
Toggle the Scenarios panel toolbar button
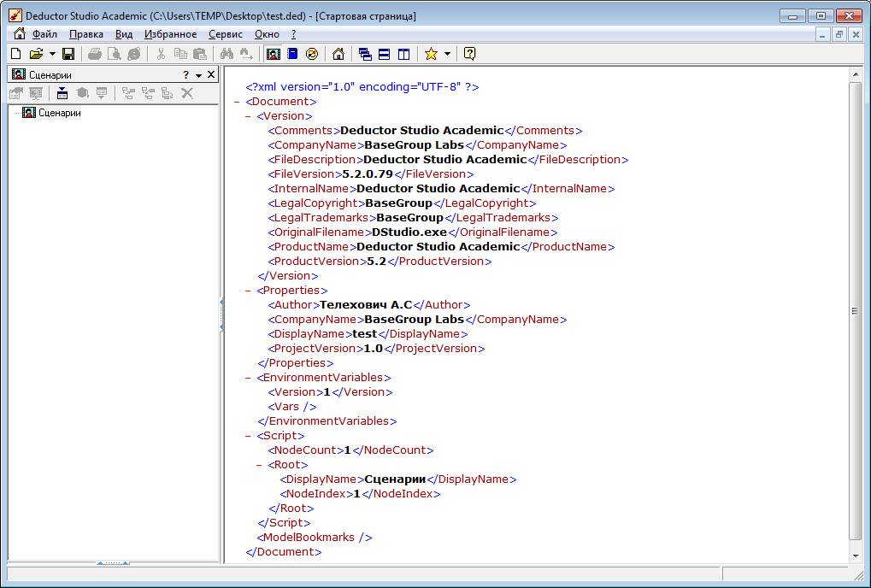(x=274, y=54)
